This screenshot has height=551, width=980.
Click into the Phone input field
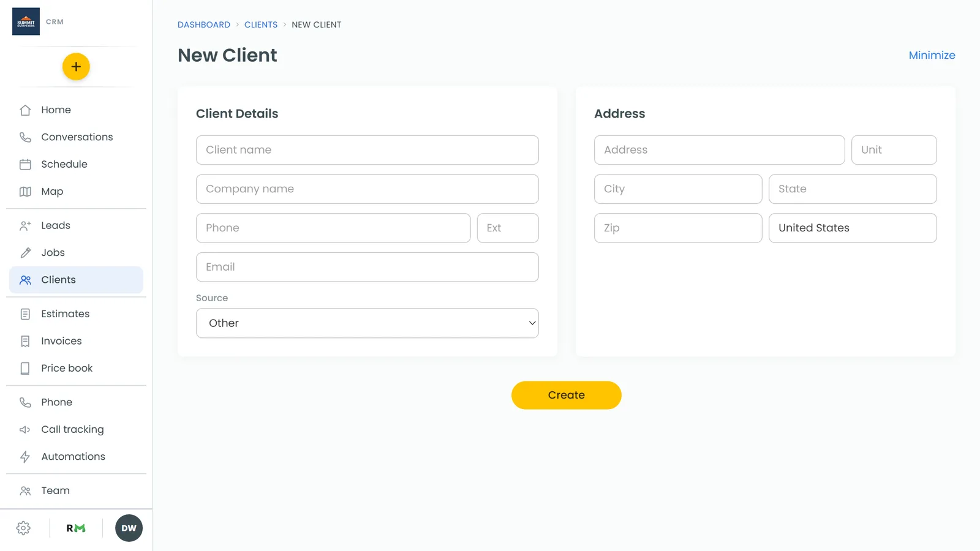[333, 228]
